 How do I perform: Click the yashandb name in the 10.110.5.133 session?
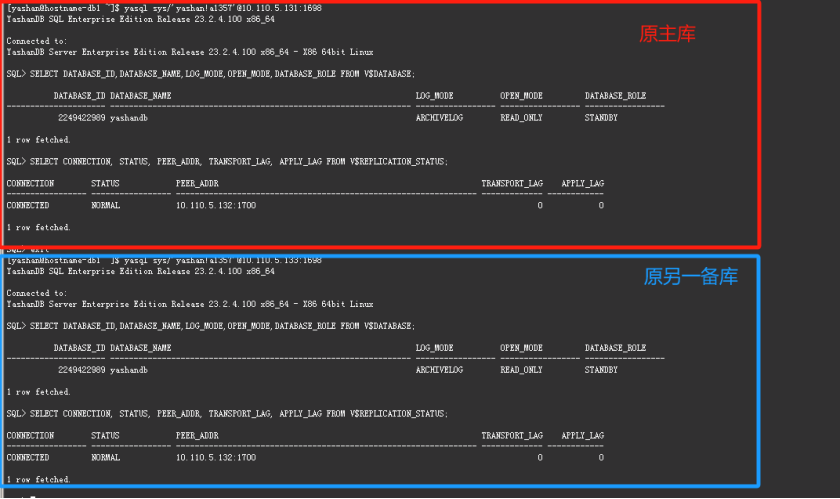[129, 370]
